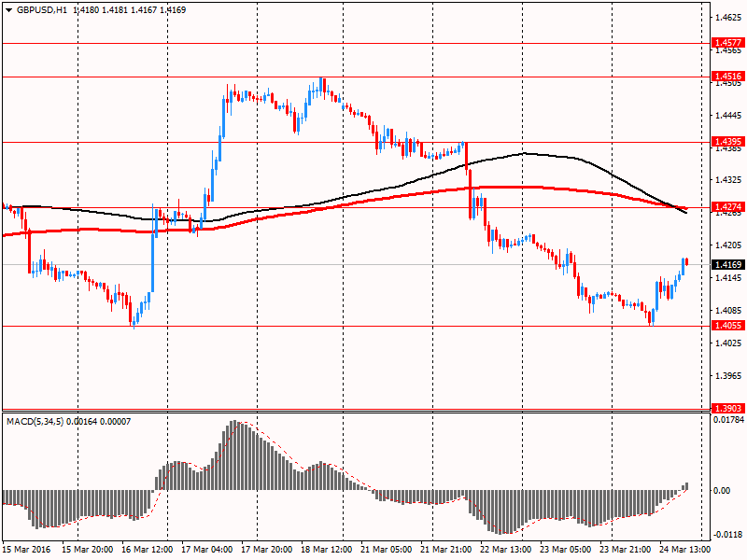Click the 1.4325 price scale value

pos(728,180)
